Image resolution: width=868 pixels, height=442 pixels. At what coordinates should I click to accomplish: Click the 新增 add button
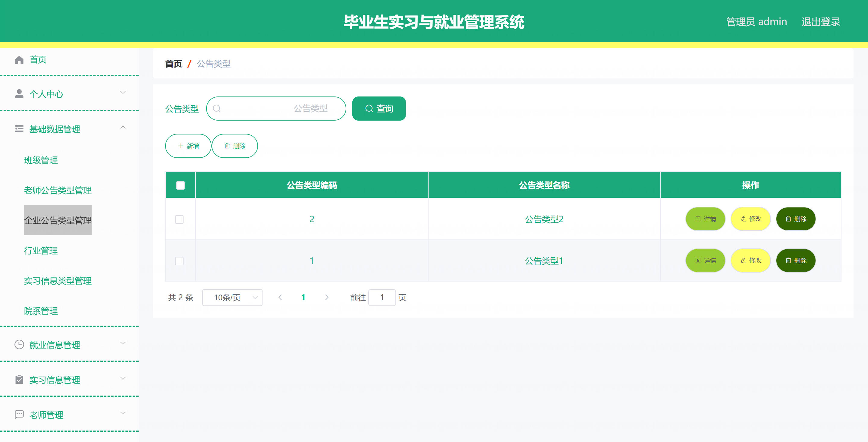pyautogui.click(x=188, y=146)
